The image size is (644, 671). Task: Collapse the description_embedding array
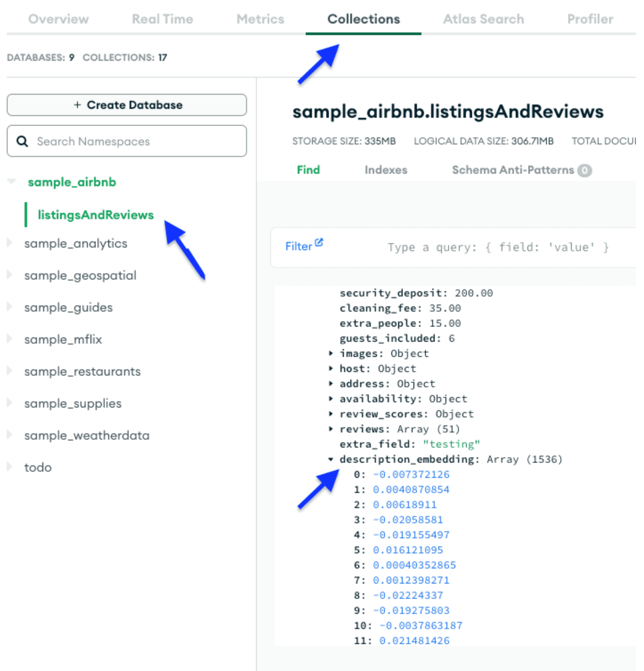pyautogui.click(x=331, y=459)
